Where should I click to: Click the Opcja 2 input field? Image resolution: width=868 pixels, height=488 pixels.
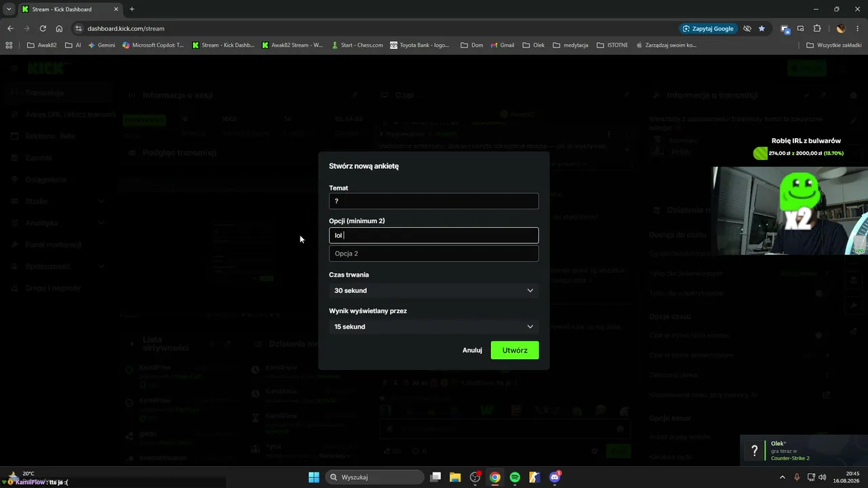(434, 253)
